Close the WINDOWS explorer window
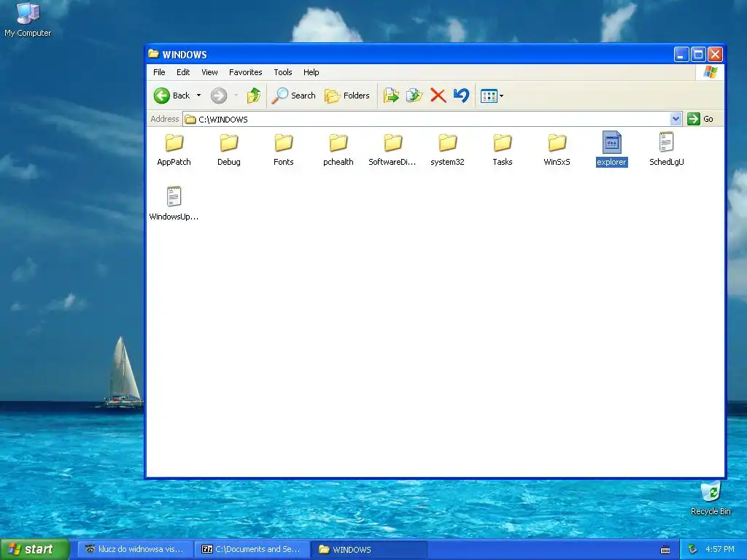Screen dimensions: 747x560 click(x=715, y=54)
